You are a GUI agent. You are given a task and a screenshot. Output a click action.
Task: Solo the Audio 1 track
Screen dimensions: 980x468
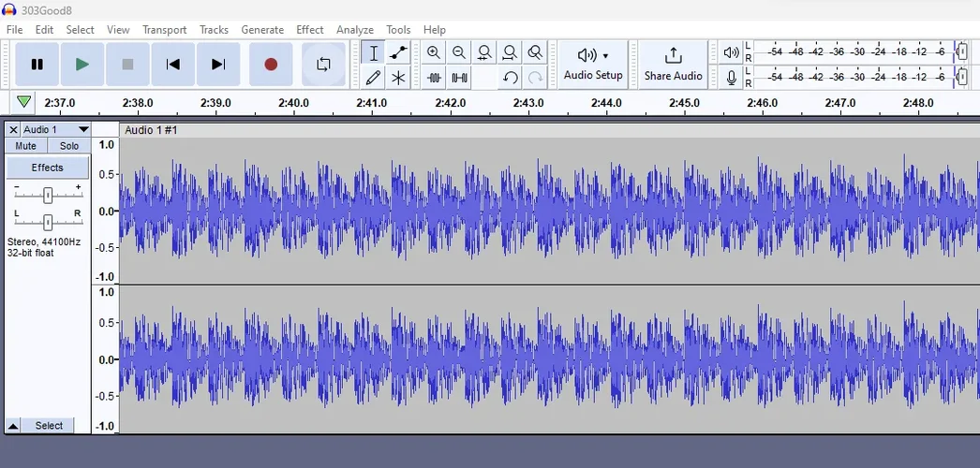point(68,146)
